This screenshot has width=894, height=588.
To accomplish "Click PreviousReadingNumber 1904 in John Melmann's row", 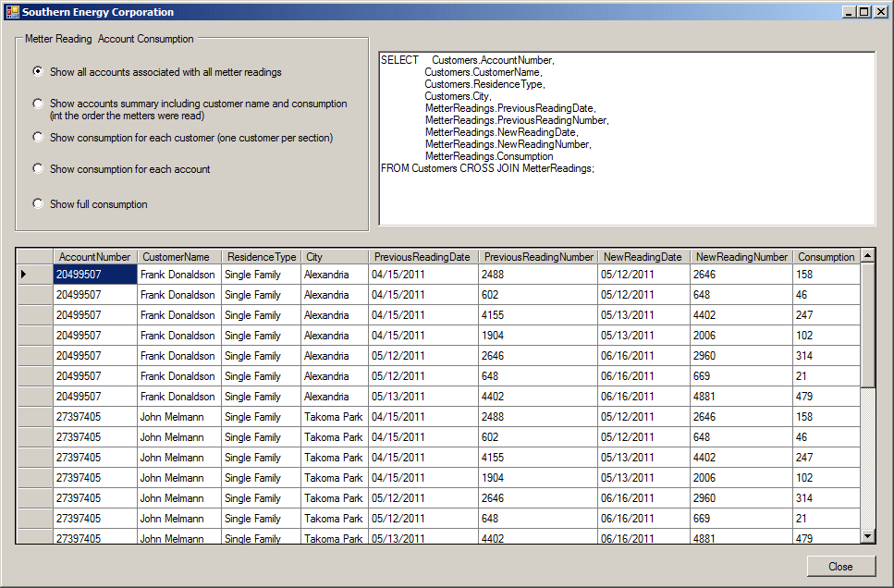I will point(538,478).
